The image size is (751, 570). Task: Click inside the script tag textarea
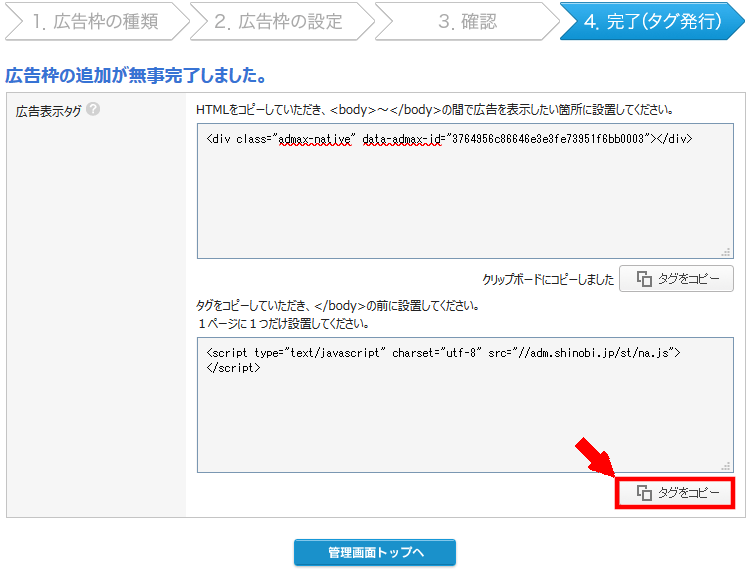(465, 405)
